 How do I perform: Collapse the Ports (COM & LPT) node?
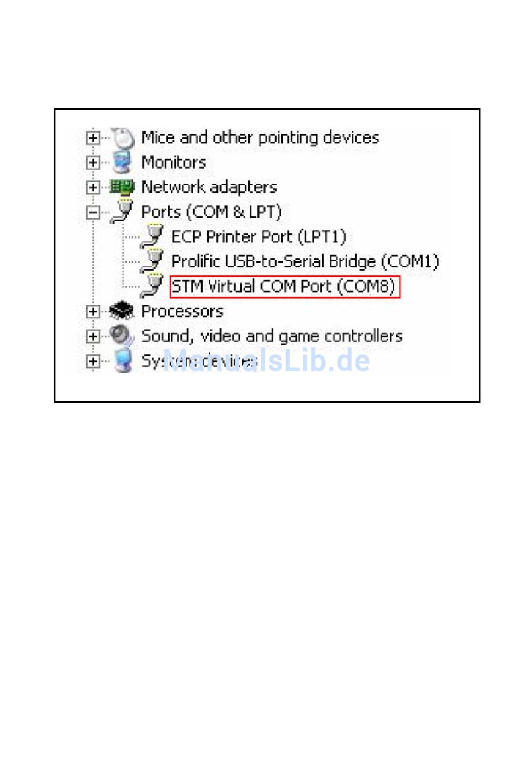point(94,212)
